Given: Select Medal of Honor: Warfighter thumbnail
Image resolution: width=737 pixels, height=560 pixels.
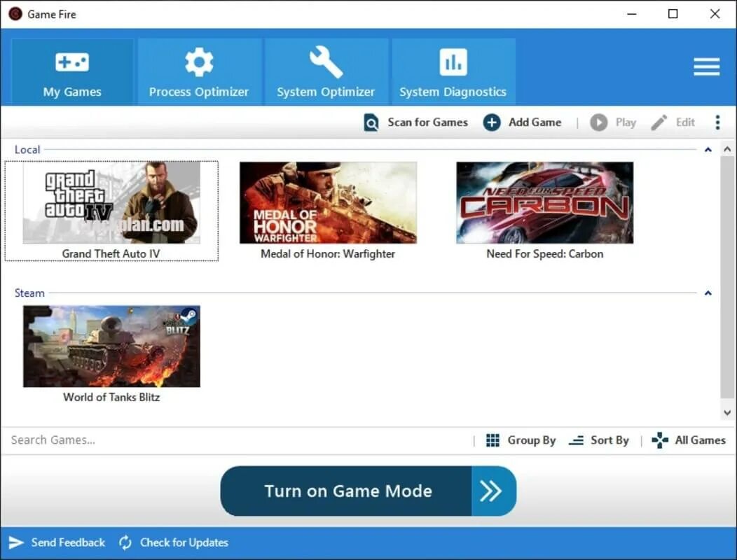Looking at the screenshot, I should 328,202.
